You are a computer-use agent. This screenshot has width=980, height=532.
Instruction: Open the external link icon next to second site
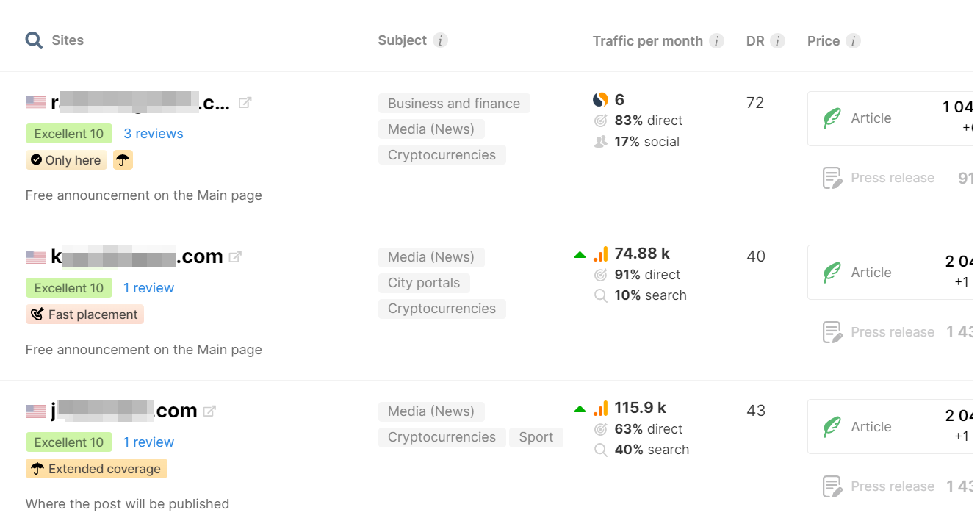coord(235,255)
